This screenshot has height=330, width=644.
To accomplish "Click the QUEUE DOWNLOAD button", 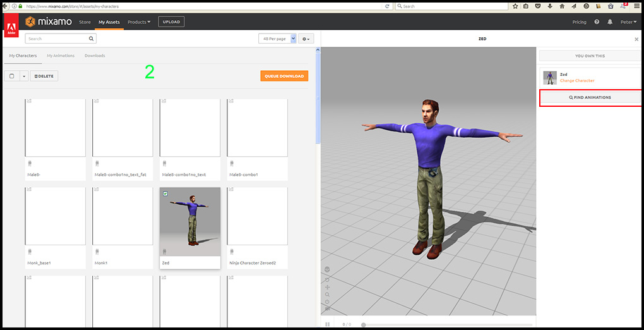I will (284, 76).
